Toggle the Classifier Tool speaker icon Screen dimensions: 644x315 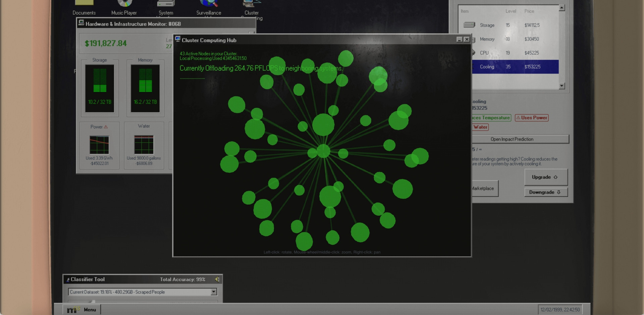click(217, 279)
